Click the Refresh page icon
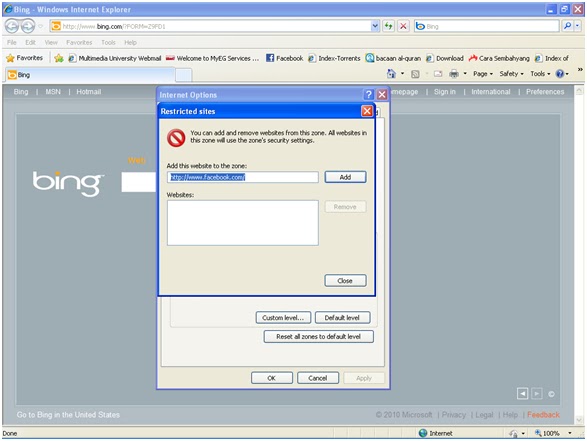Screen dimensions: 587x441 click(389, 26)
